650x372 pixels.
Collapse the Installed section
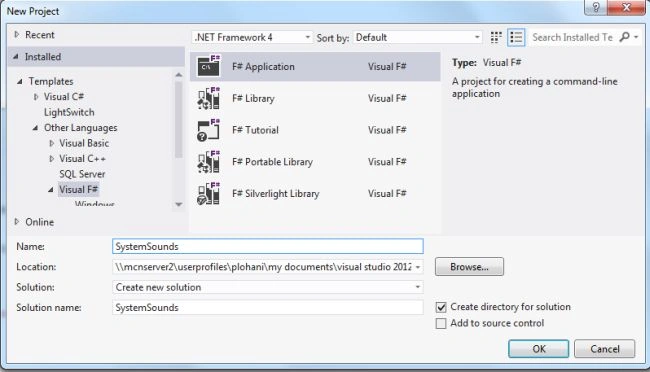coord(16,56)
